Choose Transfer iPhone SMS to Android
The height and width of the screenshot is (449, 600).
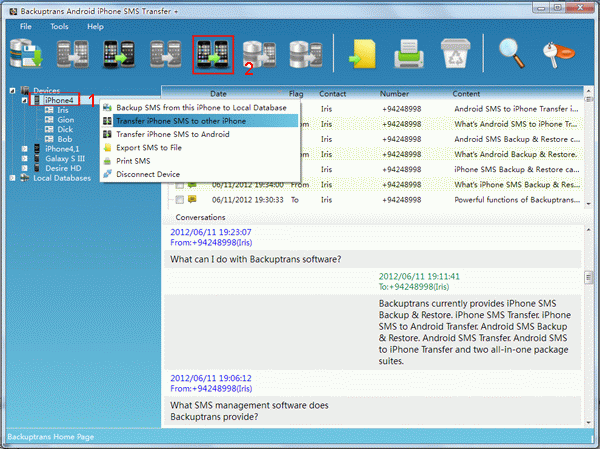(x=200, y=134)
